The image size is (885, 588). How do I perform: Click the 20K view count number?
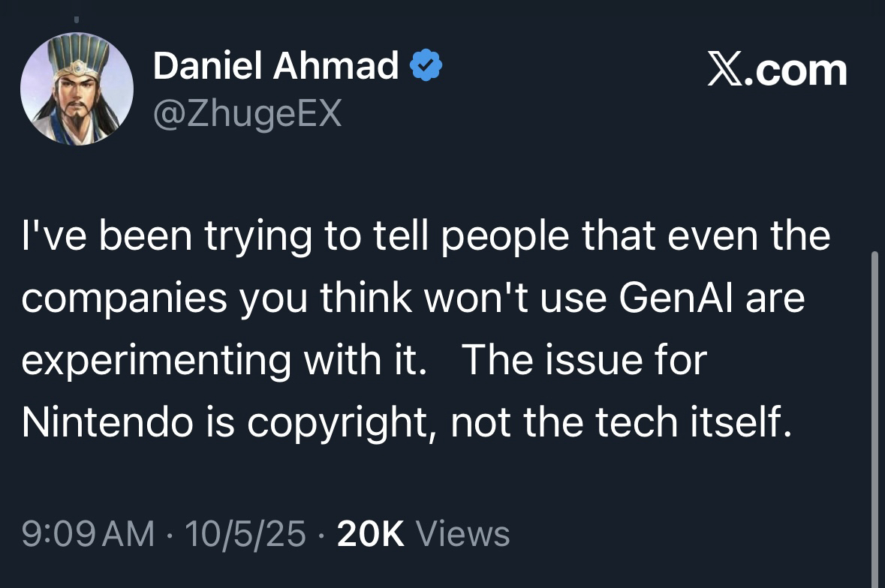click(371, 534)
